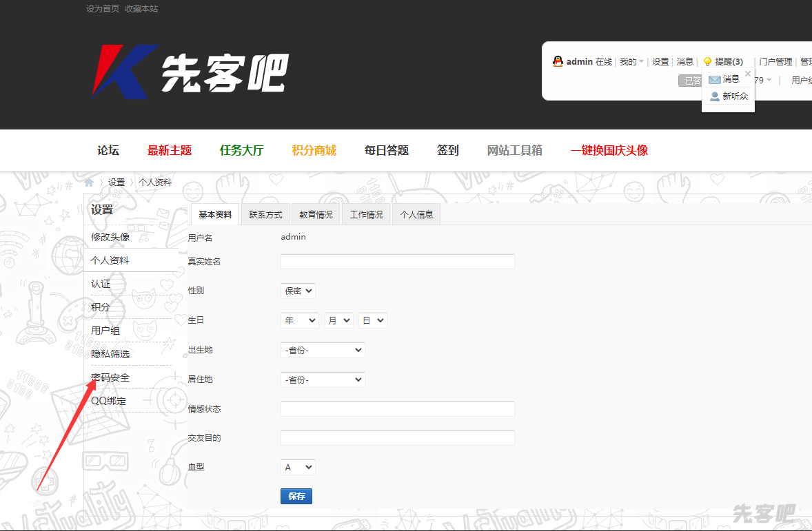Open the 出生地 province dropdown

click(x=322, y=350)
